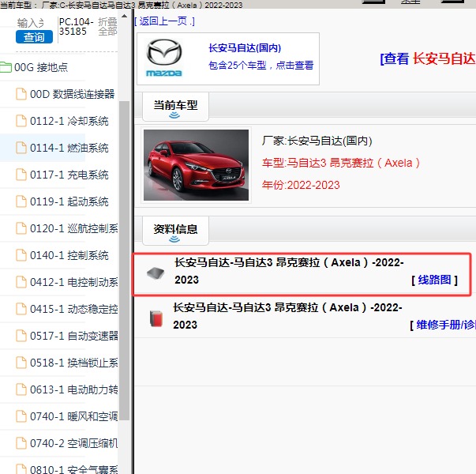The width and height of the screenshot is (476, 474).
Task: Open 0810-1 安全气囊 entry
Action: pyautogui.click(x=73, y=469)
